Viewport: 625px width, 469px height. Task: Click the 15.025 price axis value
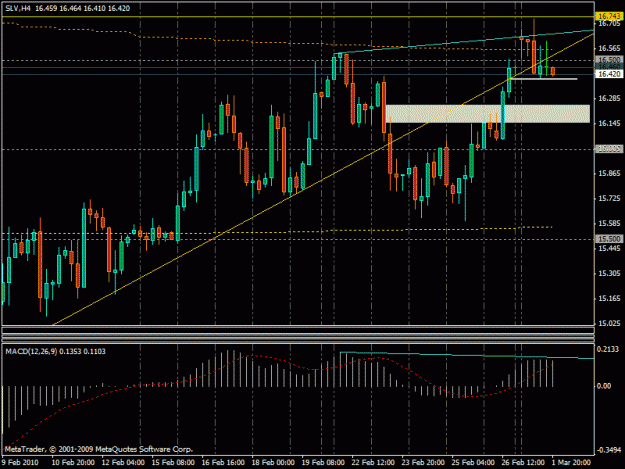[609, 323]
